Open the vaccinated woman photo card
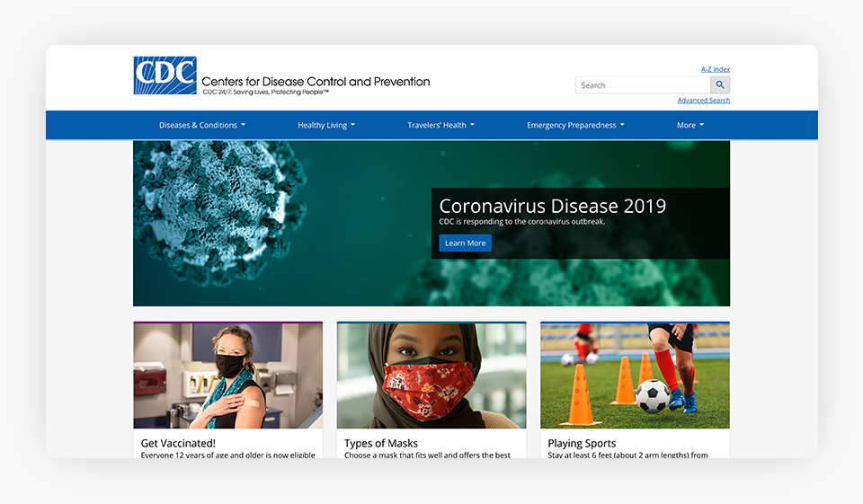The image size is (863, 504). tap(227, 376)
